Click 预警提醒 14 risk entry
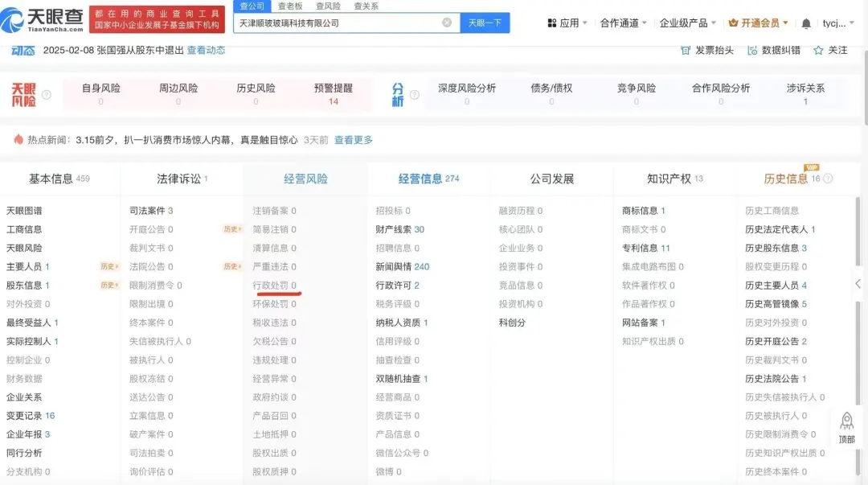Viewport: 868px width, 485px height. pyautogui.click(x=334, y=94)
